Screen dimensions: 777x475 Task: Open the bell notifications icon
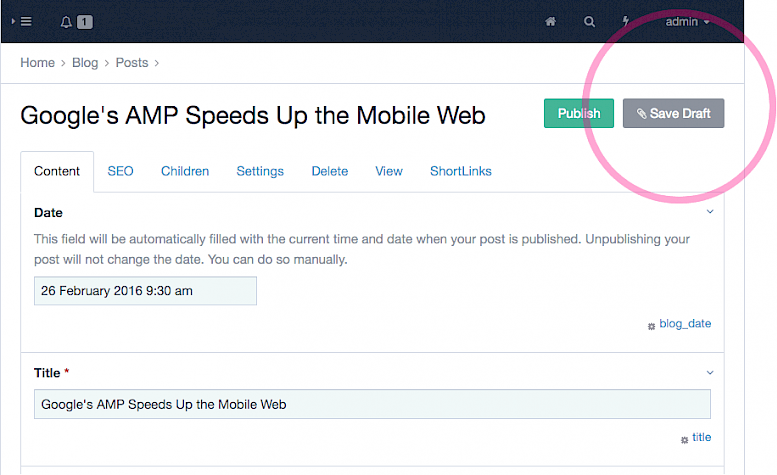(67, 21)
